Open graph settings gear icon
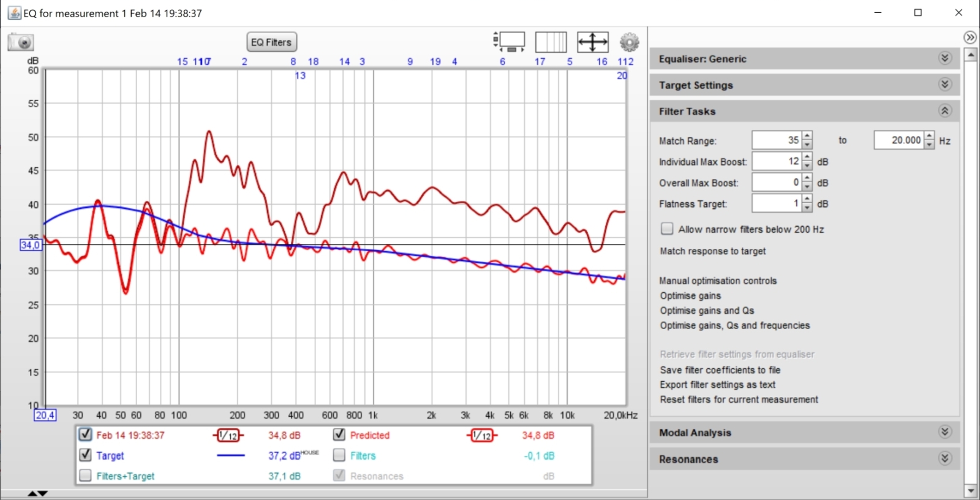 pos(629,42)
